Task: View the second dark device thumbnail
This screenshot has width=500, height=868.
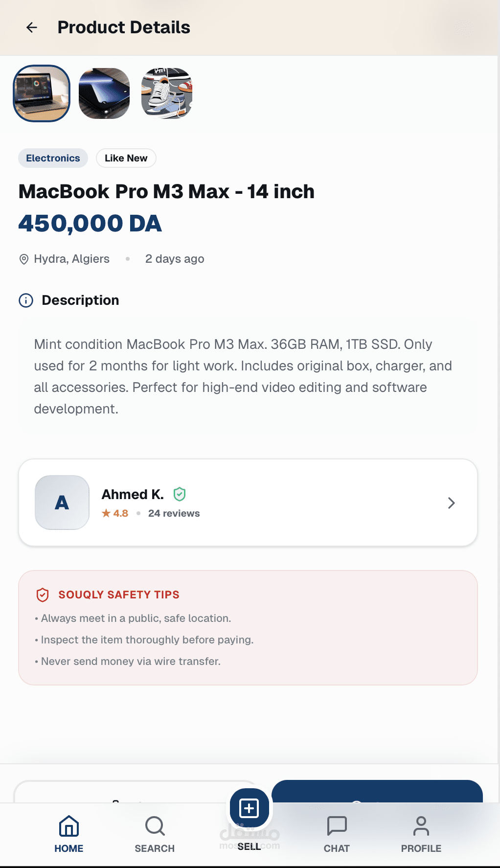Action: [104, 93]
